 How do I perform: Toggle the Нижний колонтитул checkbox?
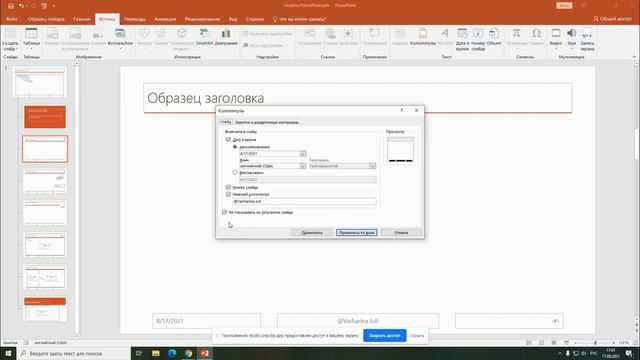[228, 194]
